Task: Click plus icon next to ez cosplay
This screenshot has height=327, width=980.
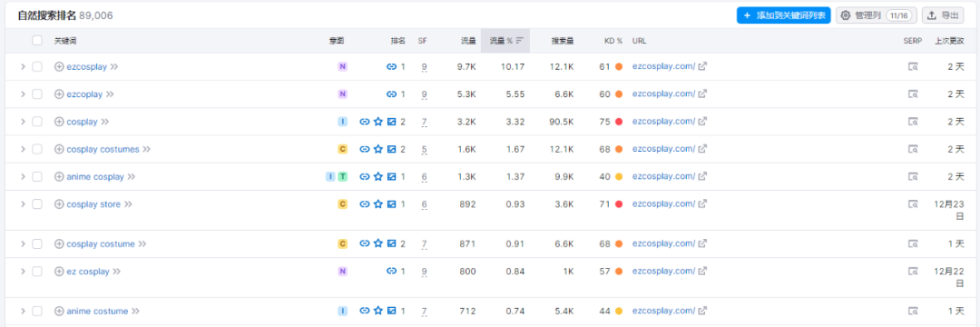Action: [x=59, y=272]
